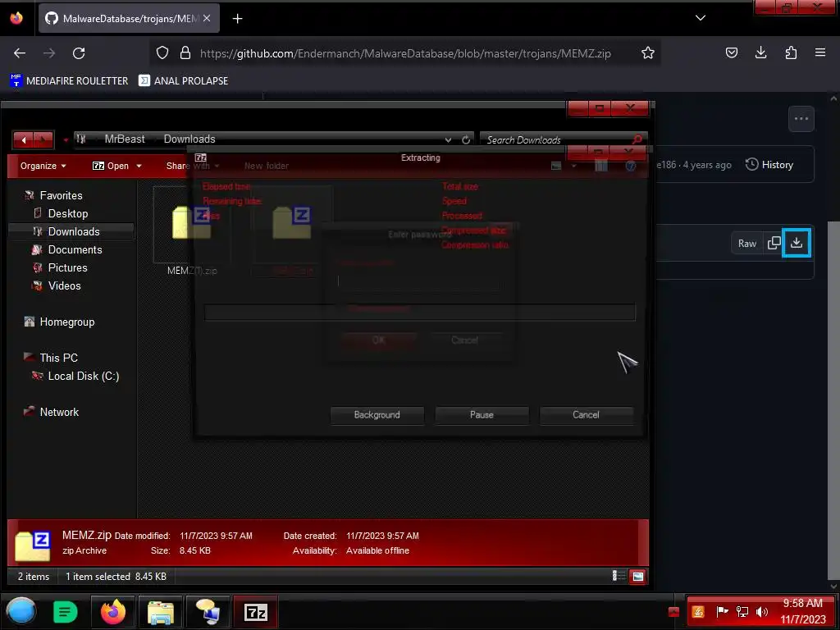The width and height of the screenshot is (840, 630).
Task: Expand Explorer address path dropdown
Action: pyautogui.click(x=448, y=139)
